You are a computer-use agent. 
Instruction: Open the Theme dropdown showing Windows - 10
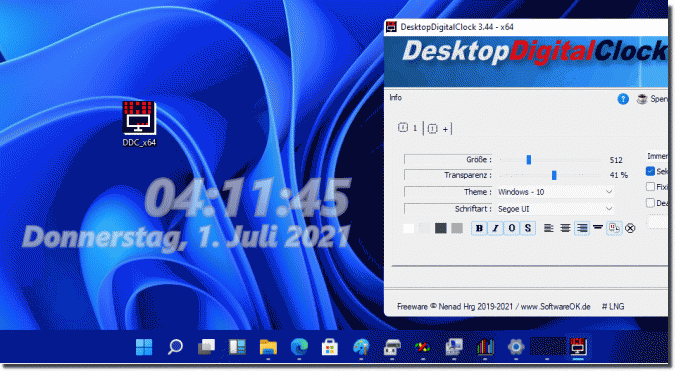(x=555, y=192)
